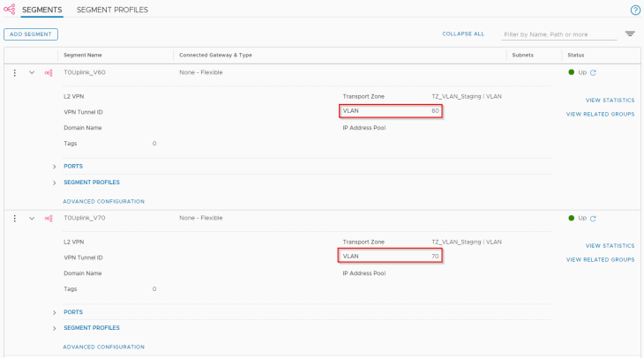The width and height of the screenshot is (644, 358).
Task: Click the help question mark icon
Action: tap(635, 10)
